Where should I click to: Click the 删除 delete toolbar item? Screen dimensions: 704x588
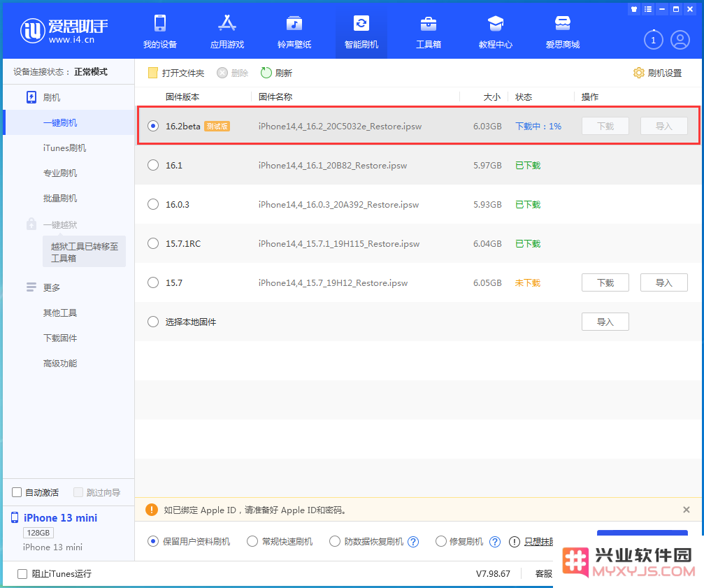[x=233, y=73]
